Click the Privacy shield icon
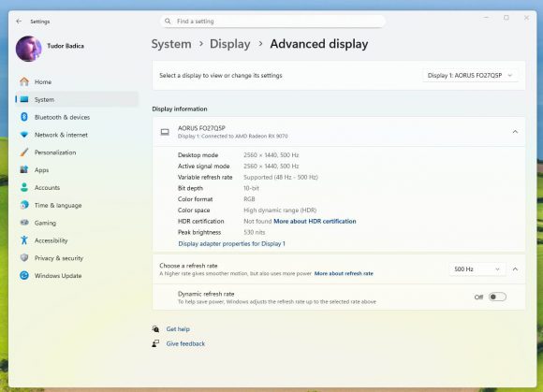543x392 pixels. pos(24,258)
